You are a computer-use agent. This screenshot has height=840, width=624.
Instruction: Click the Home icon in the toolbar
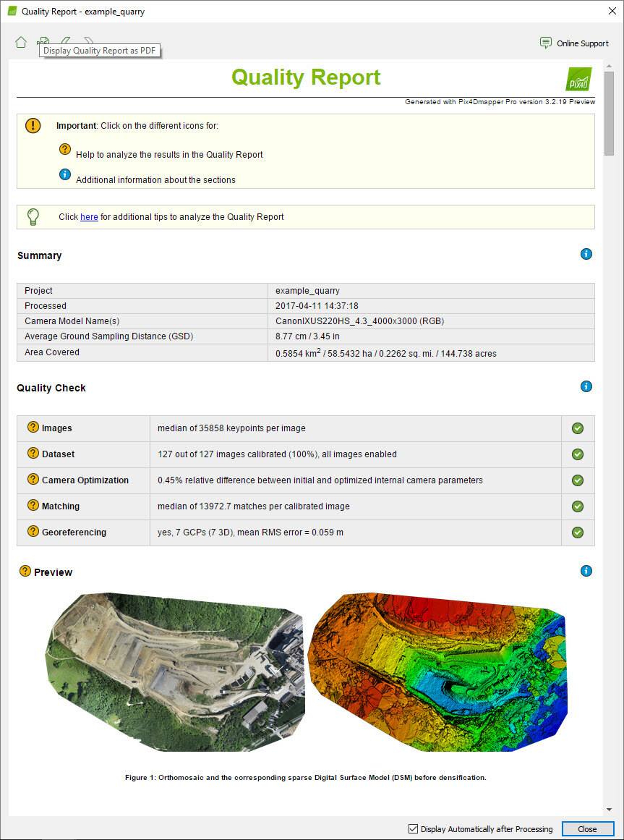point(21,42)
